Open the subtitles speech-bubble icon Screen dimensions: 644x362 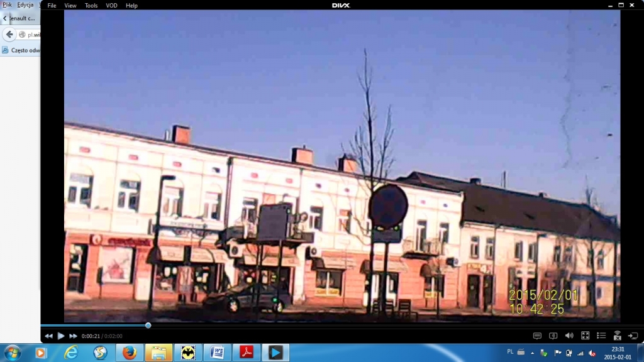[537, 336]
